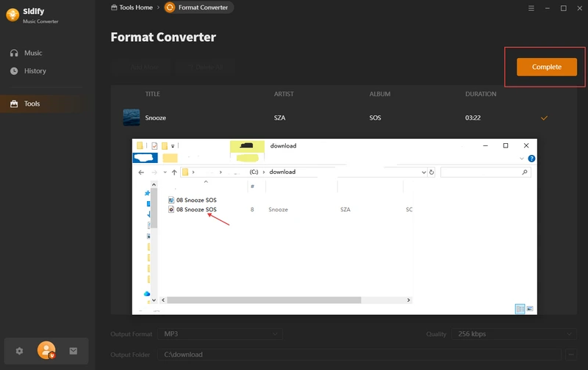Image resolution: width=588 pixels, height=370 pixels.
Task: Click the Snooze album cover thumbnail
Action: (x=132, y=117)
